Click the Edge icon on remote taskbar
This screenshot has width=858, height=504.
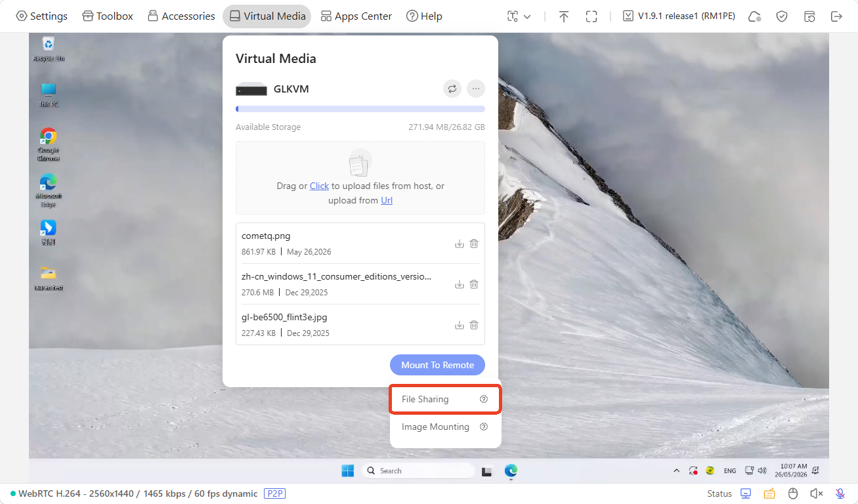511,471
